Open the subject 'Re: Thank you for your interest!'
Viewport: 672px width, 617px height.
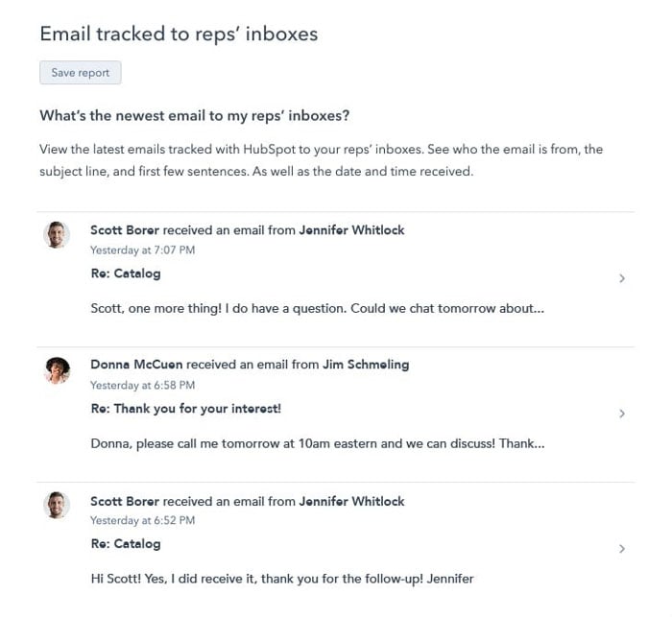185,409
